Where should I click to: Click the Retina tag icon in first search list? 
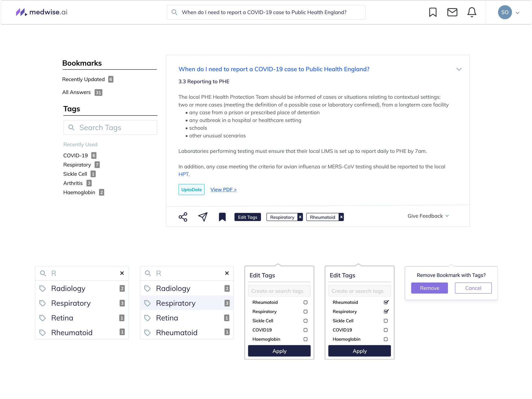pos(43,318)
